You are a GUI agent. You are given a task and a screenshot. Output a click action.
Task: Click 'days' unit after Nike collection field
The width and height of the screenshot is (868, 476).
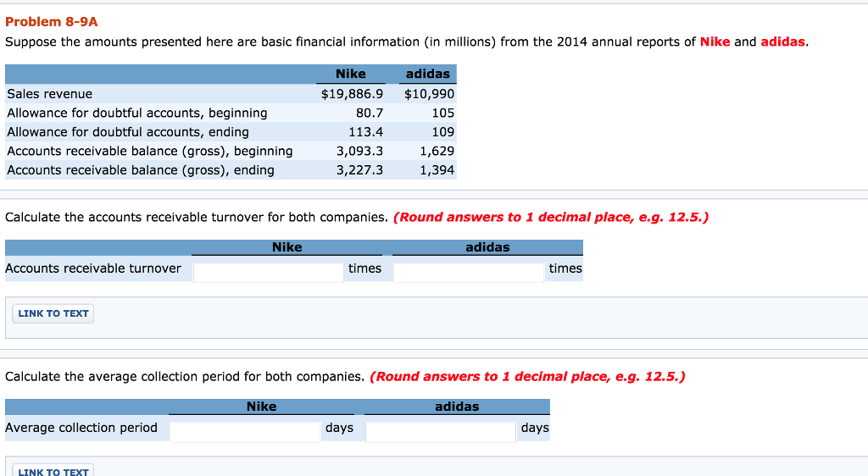(339, 428)
